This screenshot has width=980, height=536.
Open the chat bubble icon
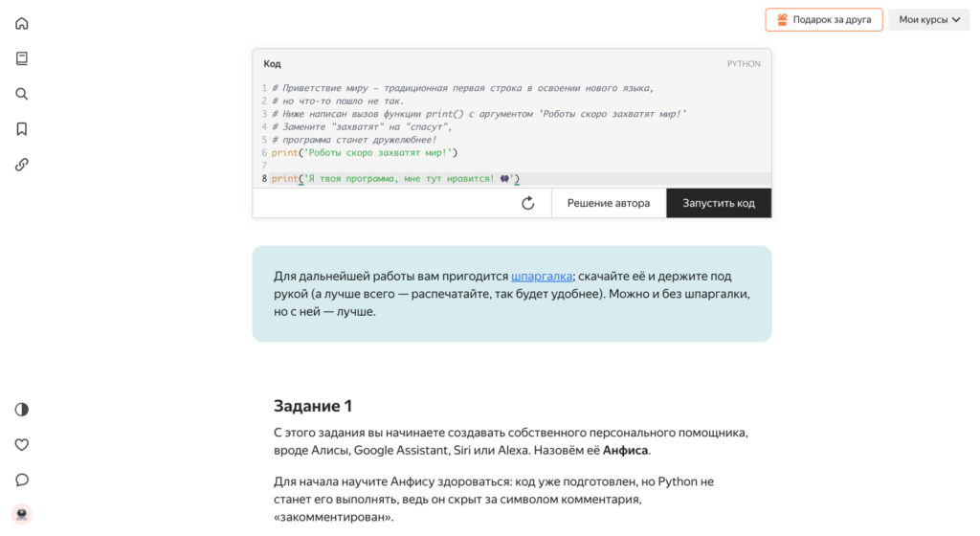[x=22, y=480]
